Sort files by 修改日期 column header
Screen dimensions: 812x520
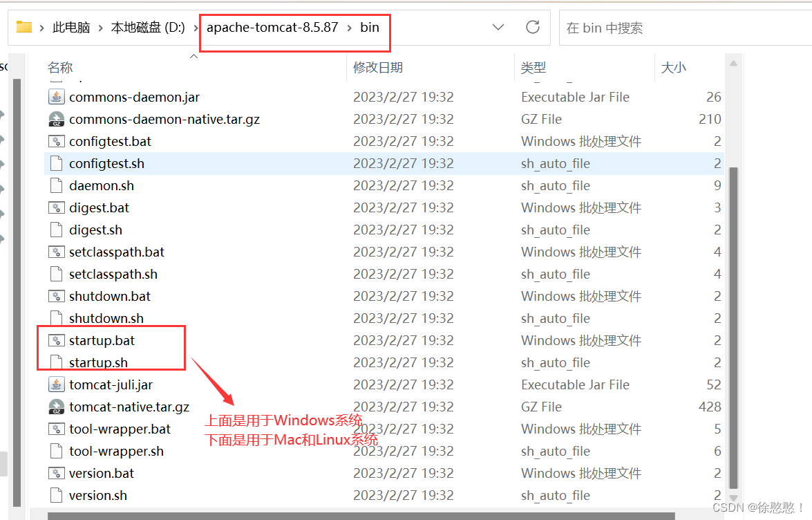[377, 67]
